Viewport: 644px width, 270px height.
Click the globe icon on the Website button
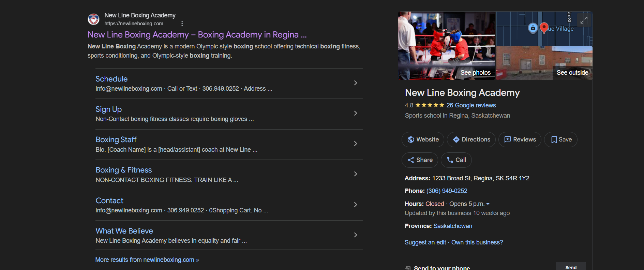click(411, 139)
